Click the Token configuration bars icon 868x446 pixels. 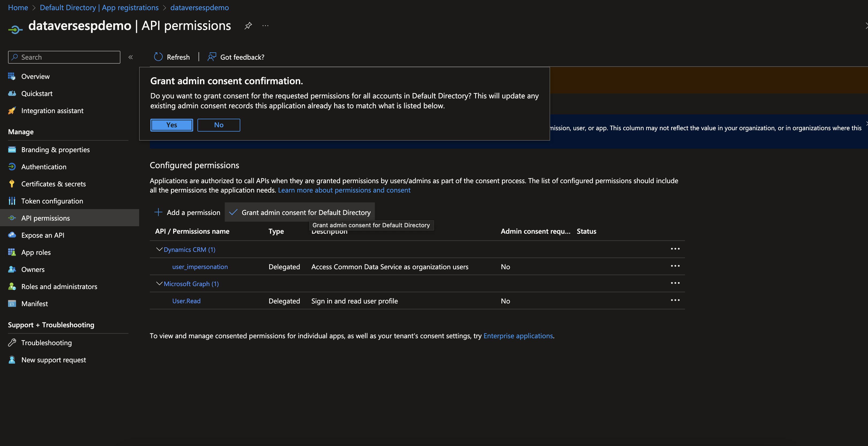(x=12, y=201)
